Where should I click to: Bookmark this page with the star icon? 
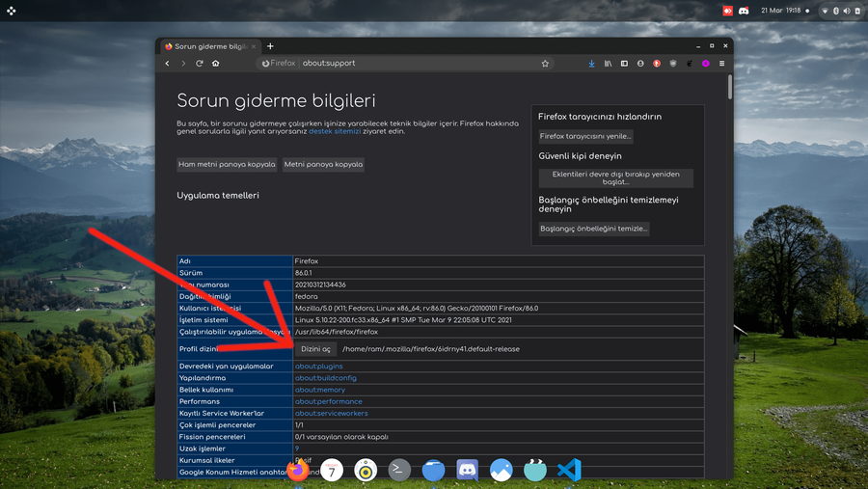(545, 63)
